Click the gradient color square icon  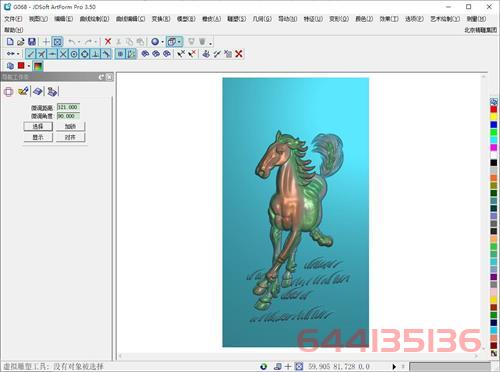point(38,66)
